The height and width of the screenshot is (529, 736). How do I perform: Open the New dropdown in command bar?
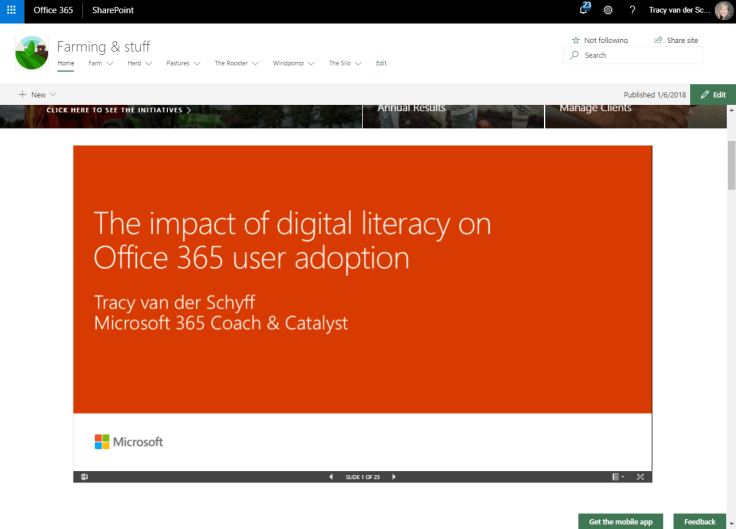pyautogui.click(x=38, y=94)
